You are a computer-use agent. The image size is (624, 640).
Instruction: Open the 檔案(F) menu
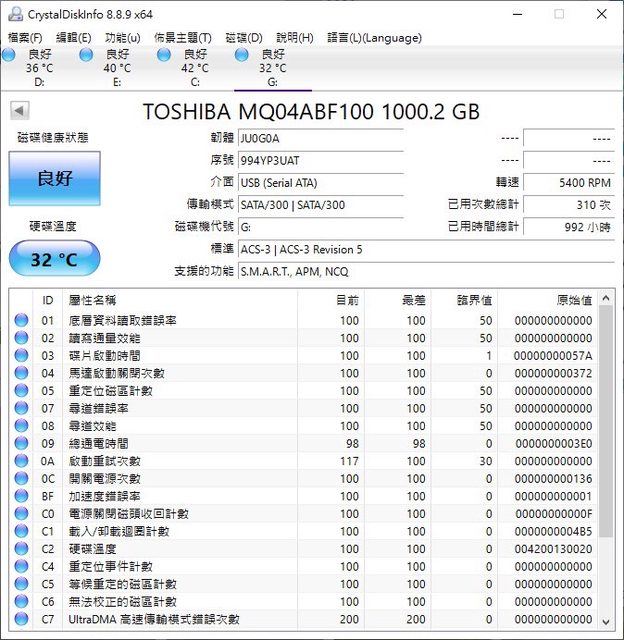pos(25,37)
